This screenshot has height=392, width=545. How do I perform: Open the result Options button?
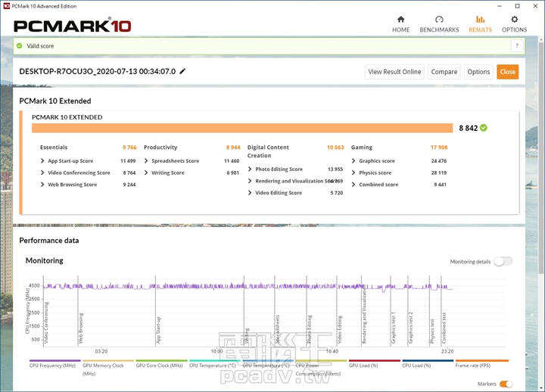pyautogui.click(x=478, y=72)
